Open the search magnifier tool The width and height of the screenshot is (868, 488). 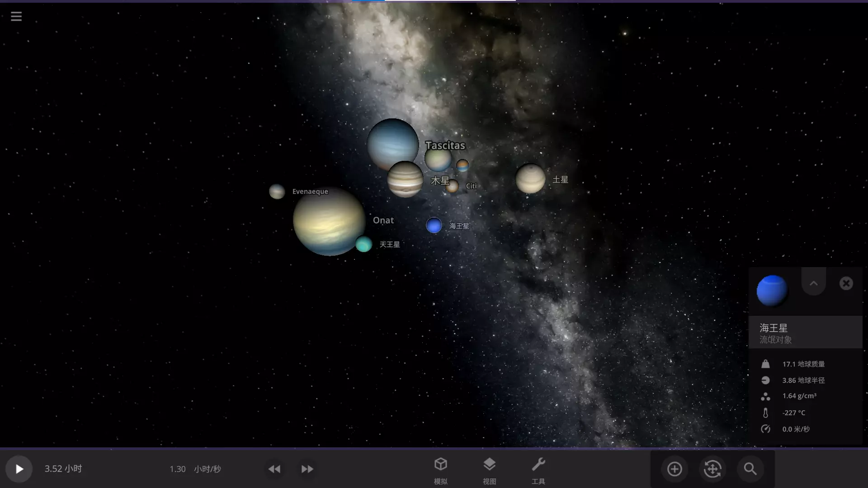(x=750, y=469)
